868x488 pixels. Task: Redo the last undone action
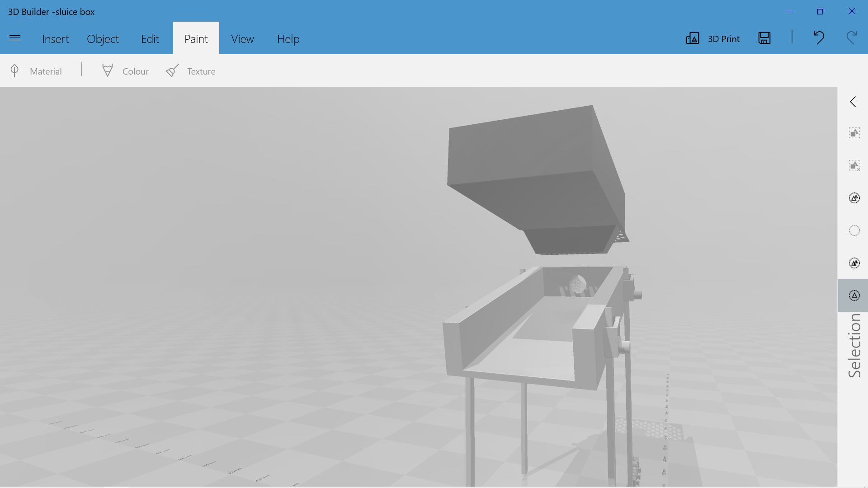[852, 38]
